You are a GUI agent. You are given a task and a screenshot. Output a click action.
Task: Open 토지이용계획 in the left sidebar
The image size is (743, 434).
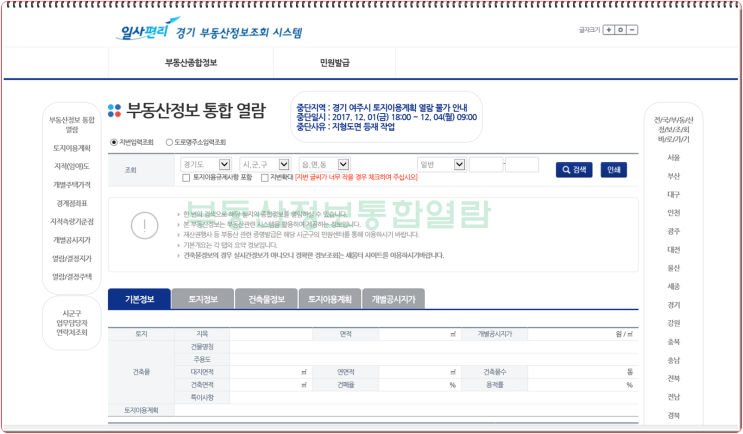click(x=72, y=148)
